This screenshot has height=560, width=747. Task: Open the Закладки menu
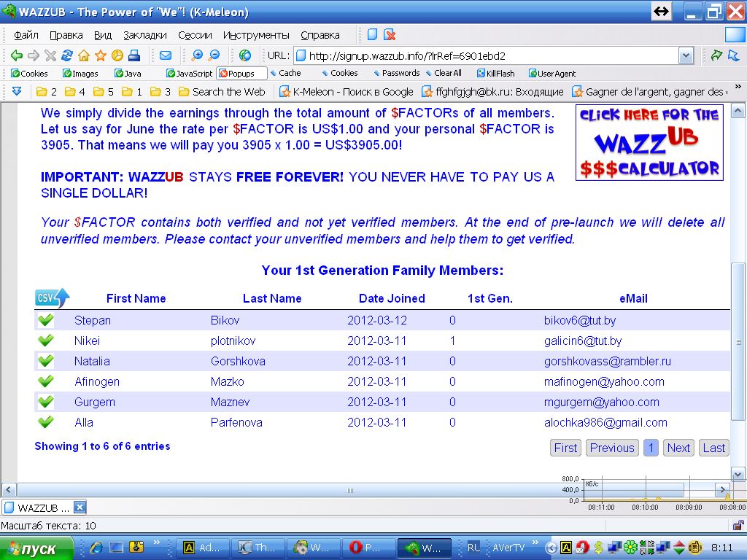click(x=145, y=35)
